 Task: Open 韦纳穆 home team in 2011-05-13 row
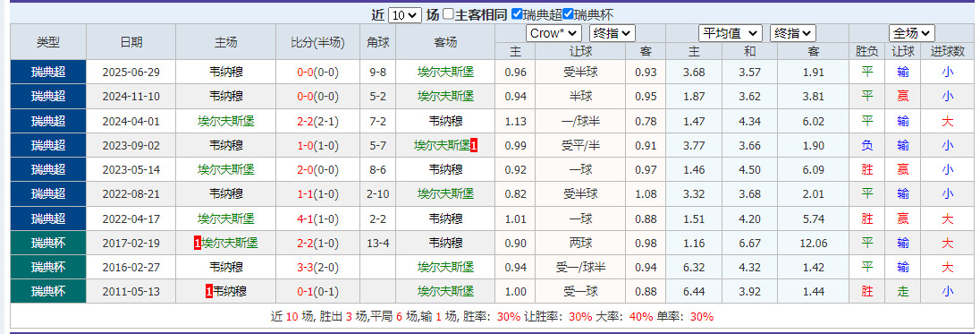point(230,292)
